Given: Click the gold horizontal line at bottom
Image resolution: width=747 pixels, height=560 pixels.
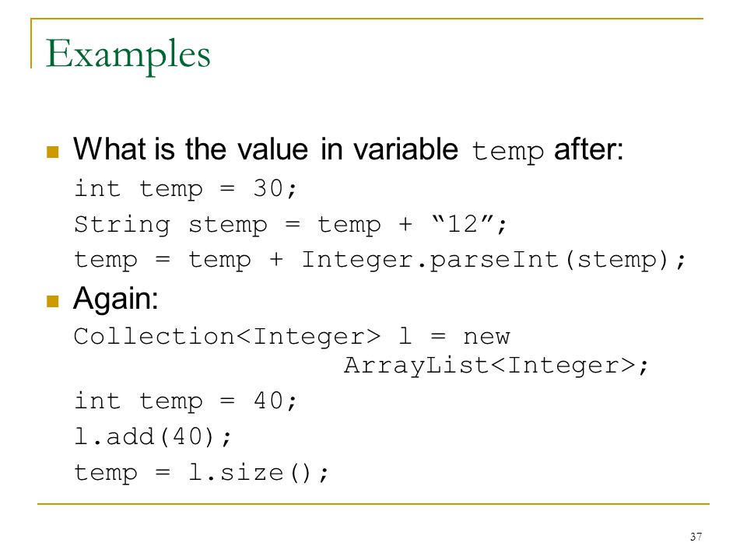Looking at the screenshot, I should click(x=373, y=503).
